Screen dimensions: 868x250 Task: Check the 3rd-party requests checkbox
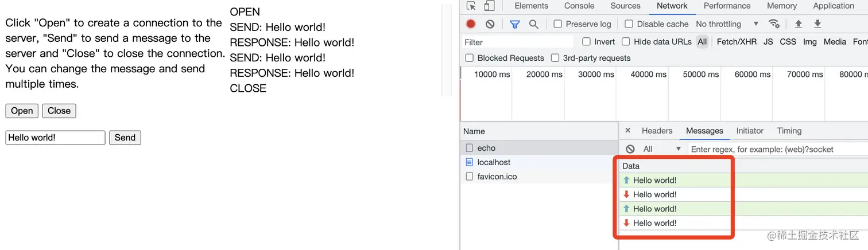tap(555, 58)
